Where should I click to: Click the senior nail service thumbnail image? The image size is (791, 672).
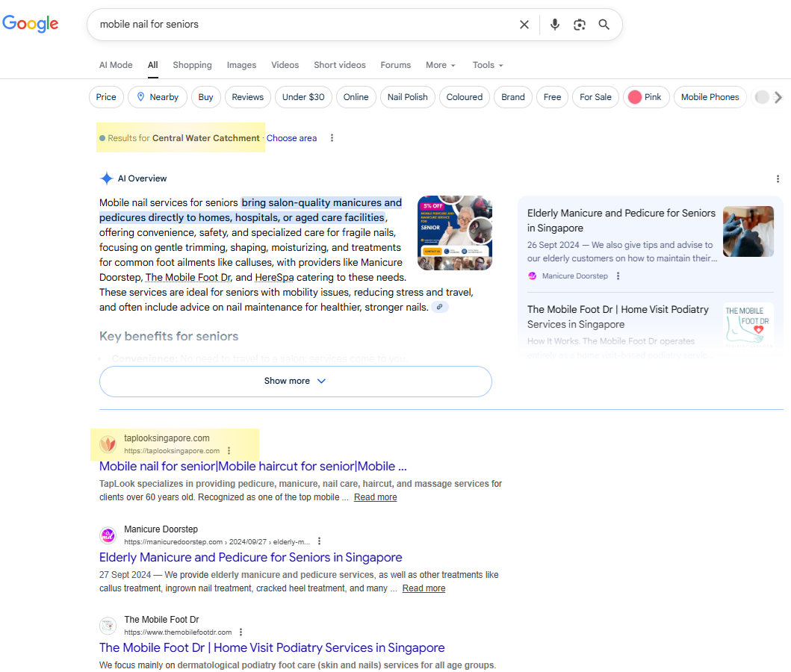[454, 233]
